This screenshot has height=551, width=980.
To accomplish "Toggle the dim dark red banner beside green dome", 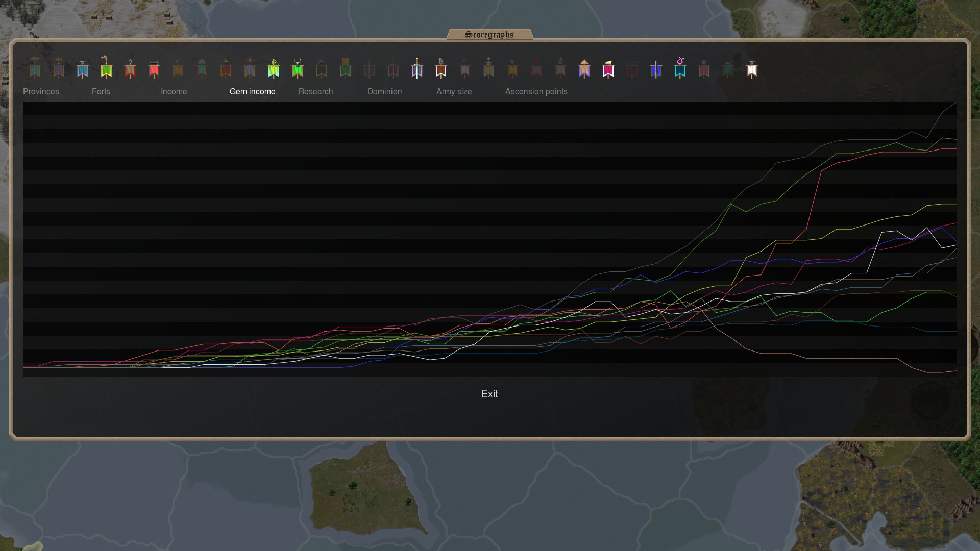I will (226, 67).
